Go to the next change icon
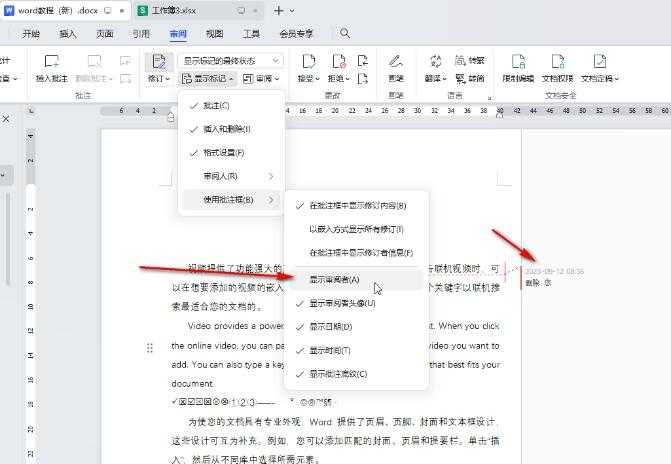 click(x=362, y=78)
